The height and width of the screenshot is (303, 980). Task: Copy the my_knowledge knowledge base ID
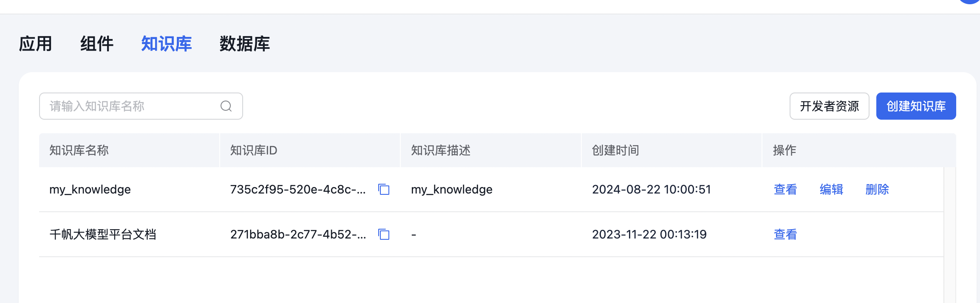384,190
